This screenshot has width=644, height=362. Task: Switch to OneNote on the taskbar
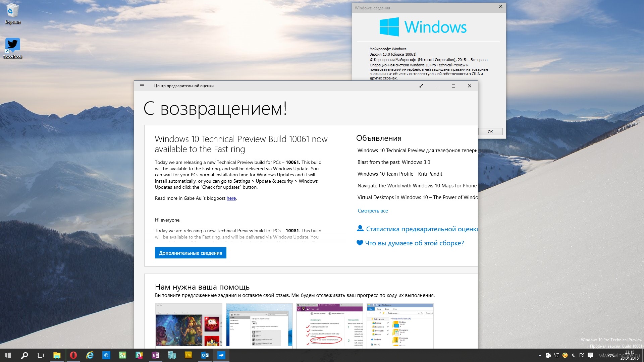point(155,355)
